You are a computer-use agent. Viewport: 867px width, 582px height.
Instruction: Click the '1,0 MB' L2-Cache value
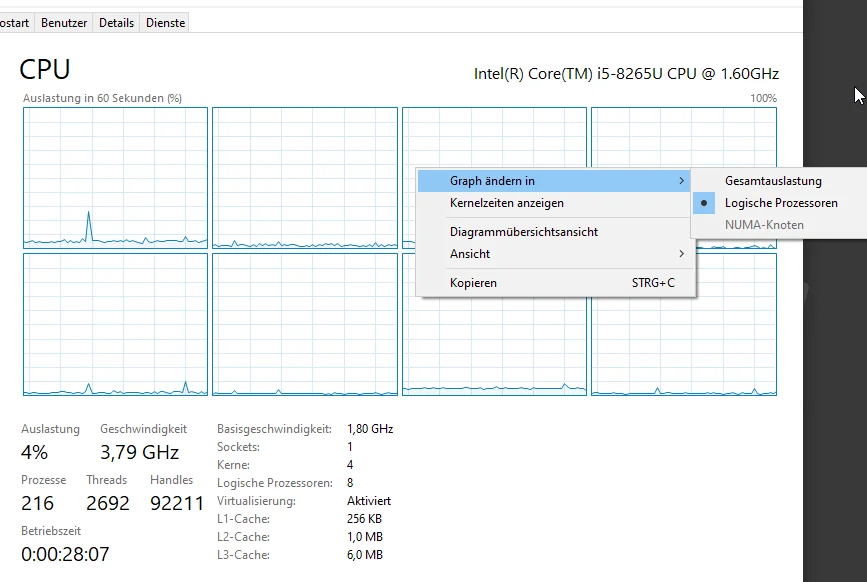pyautogui.click(x=365, y=537)
